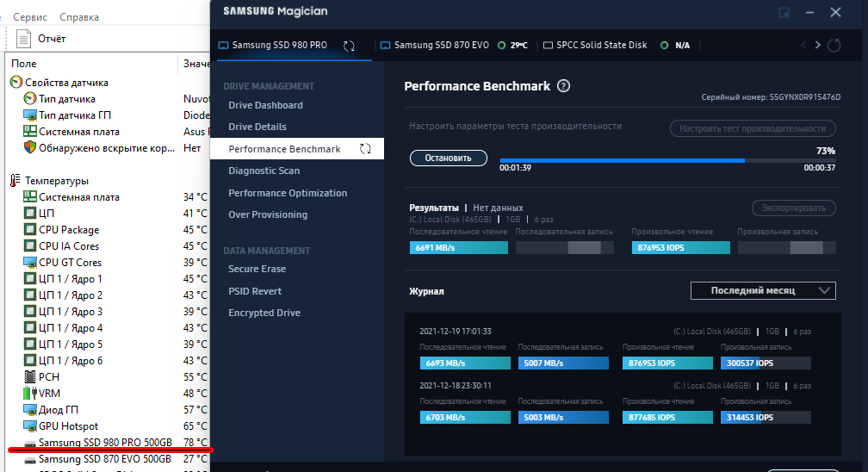Click the 6691 MB/s sequential read result bar
Screen dimensions: 868x472
[458, 248]
